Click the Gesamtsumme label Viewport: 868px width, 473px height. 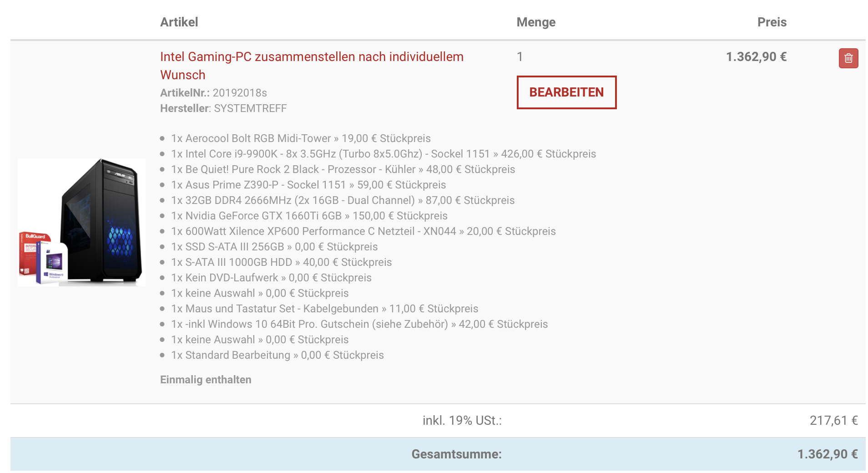[x=456, y=454]
